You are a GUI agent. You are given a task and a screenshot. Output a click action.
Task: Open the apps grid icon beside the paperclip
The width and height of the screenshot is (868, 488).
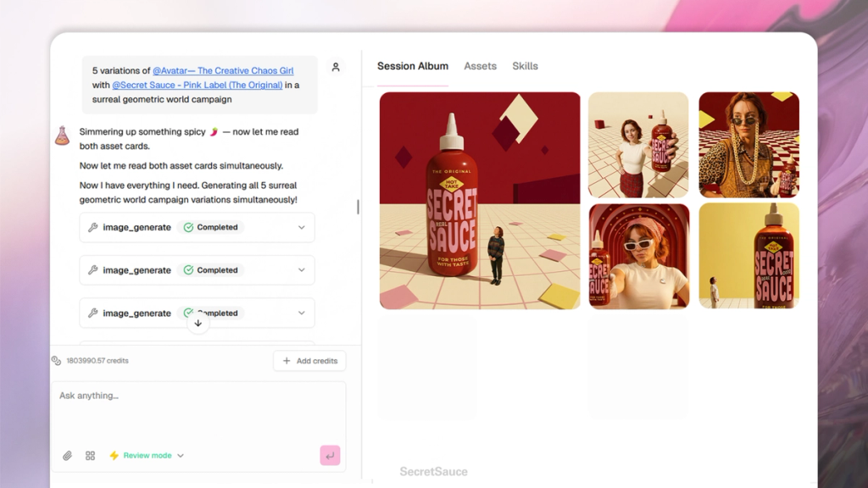click(x=90, y=456)
